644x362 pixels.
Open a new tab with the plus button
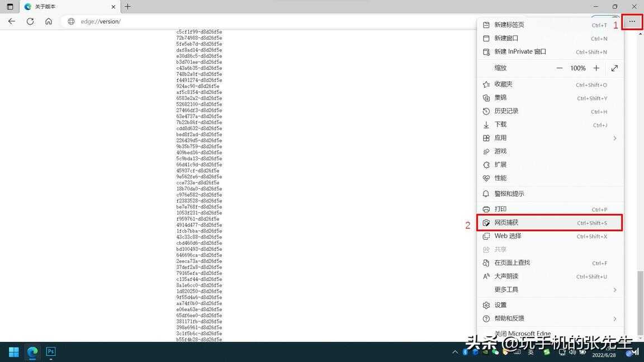point(127,7)
